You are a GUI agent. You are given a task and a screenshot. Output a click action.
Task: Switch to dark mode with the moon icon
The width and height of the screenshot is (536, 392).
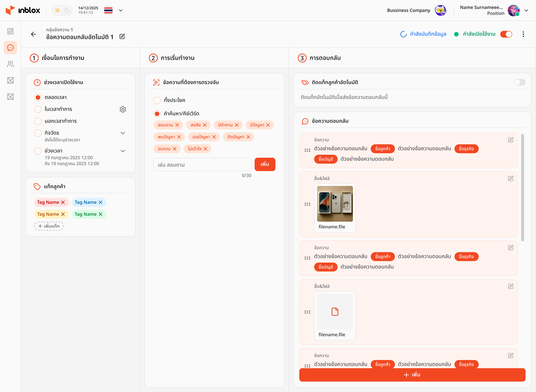pos(67,10)
